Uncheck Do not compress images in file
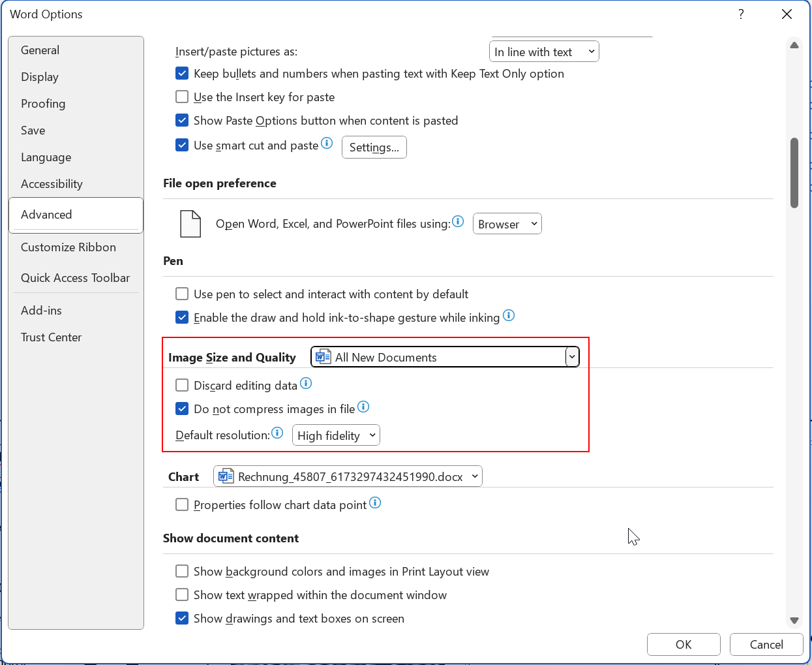 (x=183, y=409)
